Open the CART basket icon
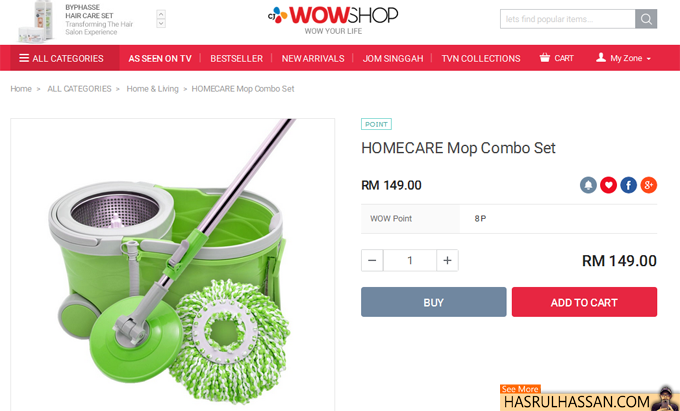This screenshot has width=680, height=411. [x=544, y=58]
